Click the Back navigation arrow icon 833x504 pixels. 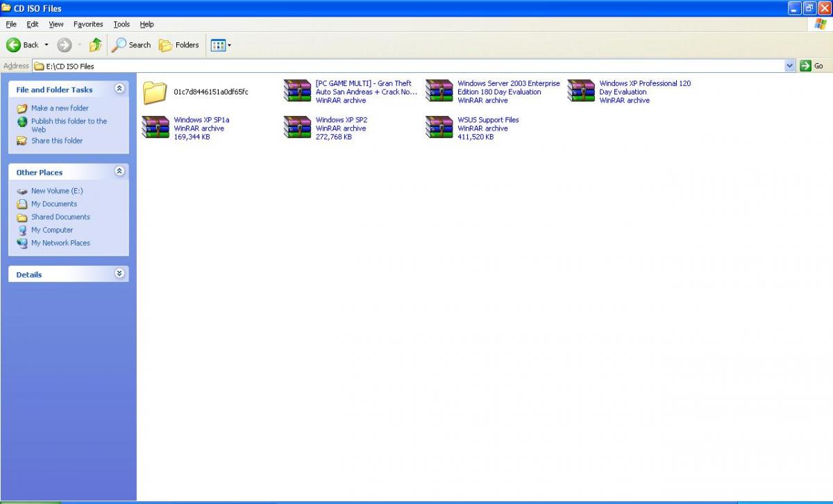coord(13,45)
